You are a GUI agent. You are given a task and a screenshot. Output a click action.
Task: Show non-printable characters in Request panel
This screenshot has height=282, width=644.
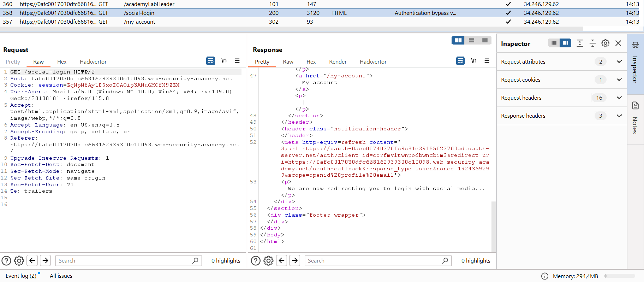pos(224,61)
